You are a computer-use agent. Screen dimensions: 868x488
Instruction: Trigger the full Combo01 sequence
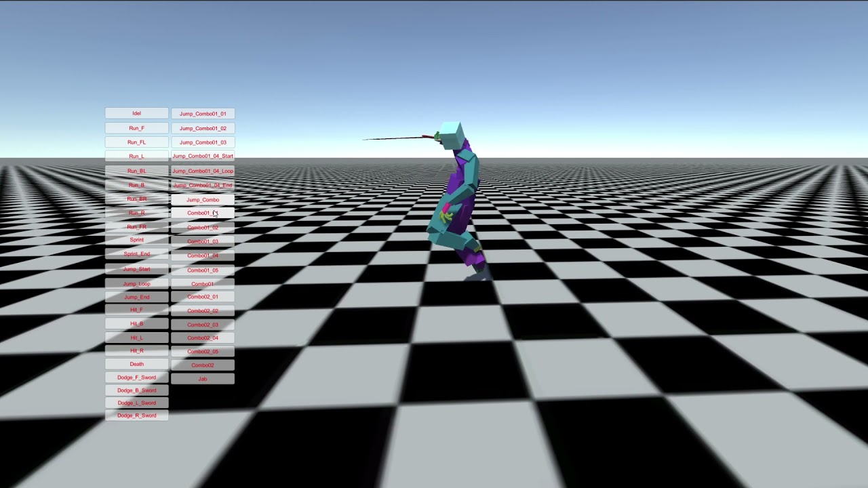pos(203,284)
